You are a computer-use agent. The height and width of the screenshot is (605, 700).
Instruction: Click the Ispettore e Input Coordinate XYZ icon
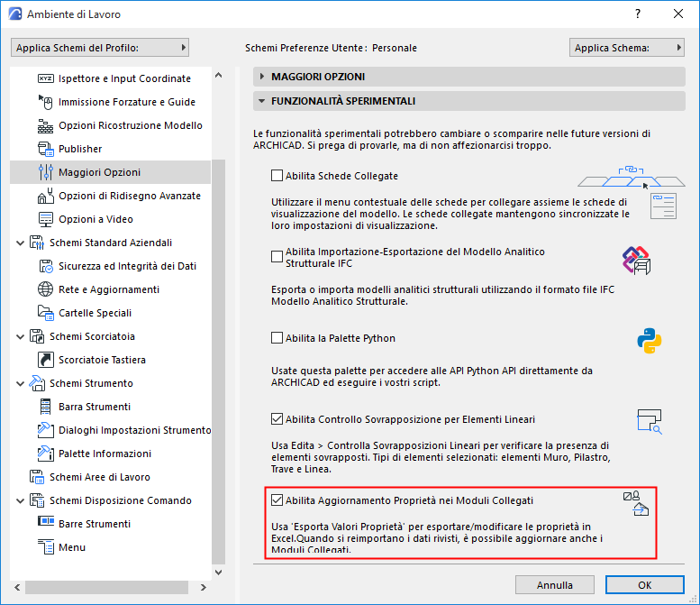click(46, 78)
